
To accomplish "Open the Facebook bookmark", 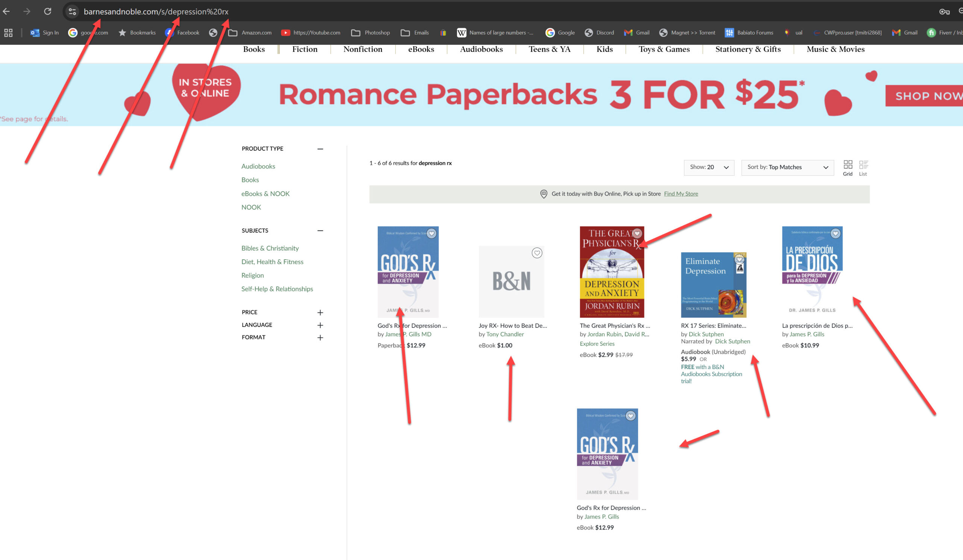I will click(182, 33).
